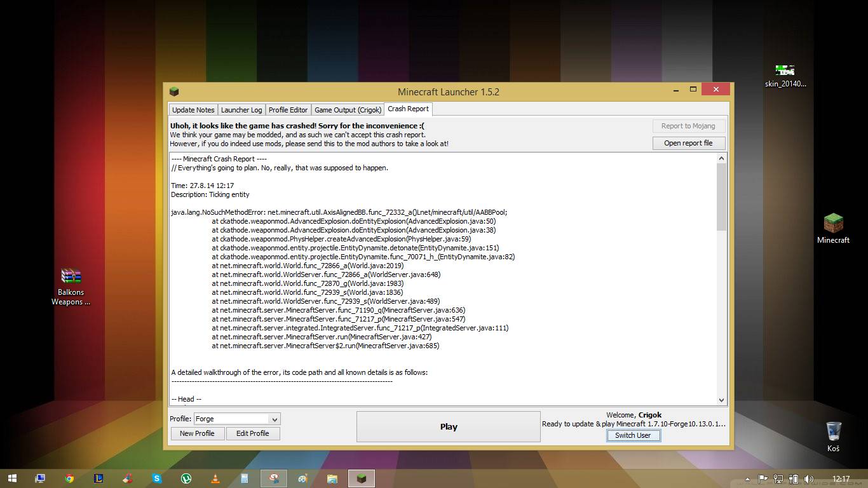This screenshot has width=868, height=488.
Task: Click the 'Everything's going to plan' comment line
Action: tap(280, 168)
